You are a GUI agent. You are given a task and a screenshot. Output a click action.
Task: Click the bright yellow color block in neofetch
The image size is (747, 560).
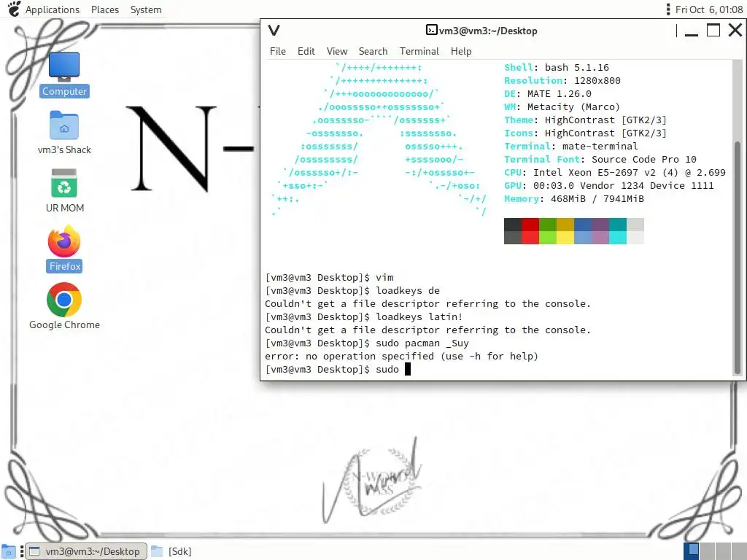pyautogui.click(x=565, y=238)
